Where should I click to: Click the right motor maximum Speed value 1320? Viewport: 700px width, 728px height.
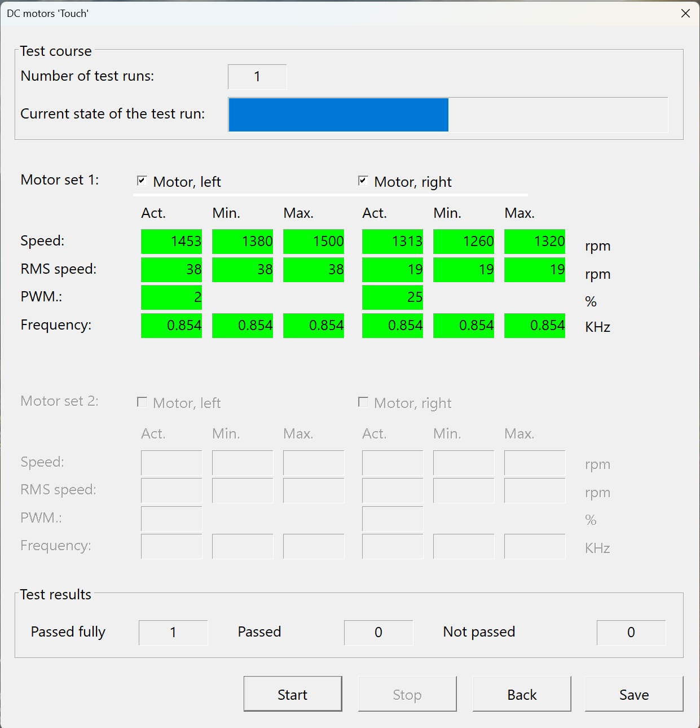click(534, 241)
